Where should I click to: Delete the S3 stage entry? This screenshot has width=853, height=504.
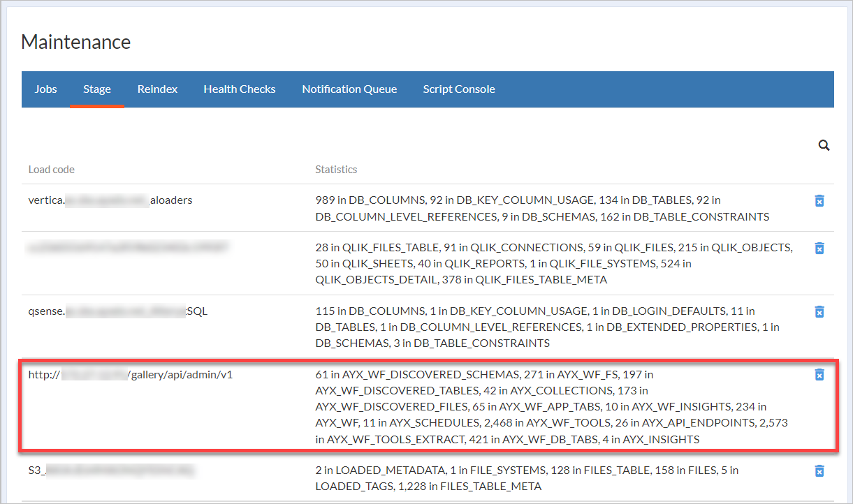click(x=819, y=471)
